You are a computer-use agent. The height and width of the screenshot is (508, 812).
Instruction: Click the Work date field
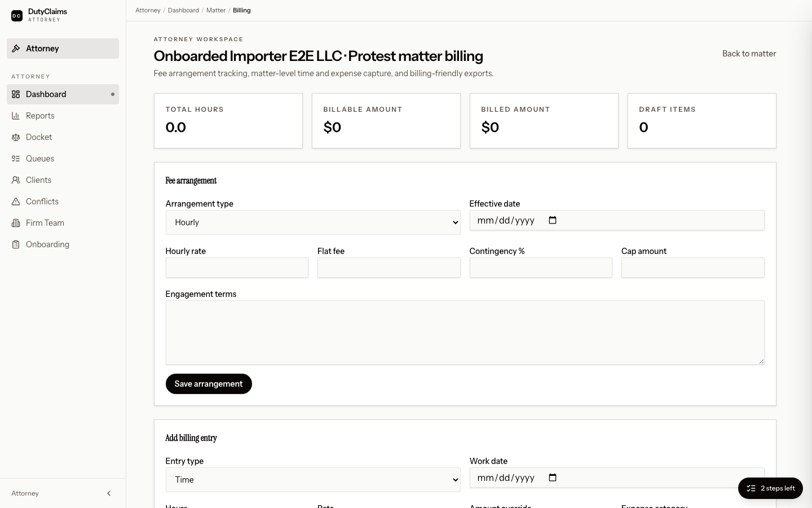617,478
